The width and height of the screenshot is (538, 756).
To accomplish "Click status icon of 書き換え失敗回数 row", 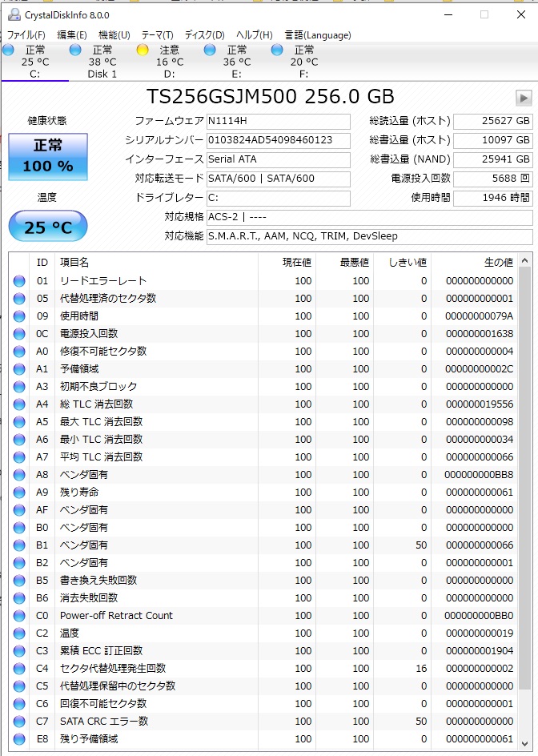I will [19, 581].
